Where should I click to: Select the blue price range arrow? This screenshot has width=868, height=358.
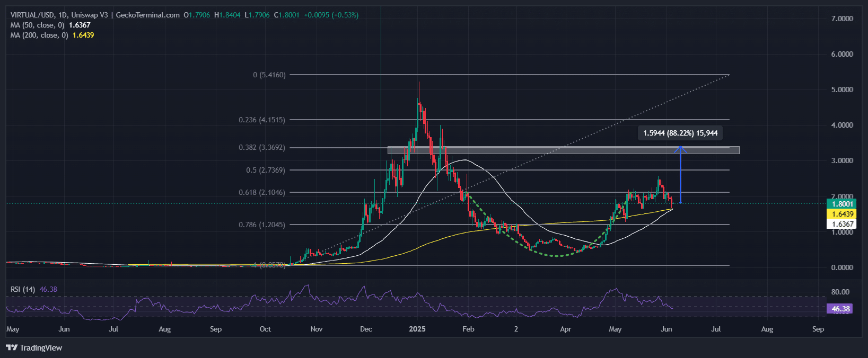680,175
